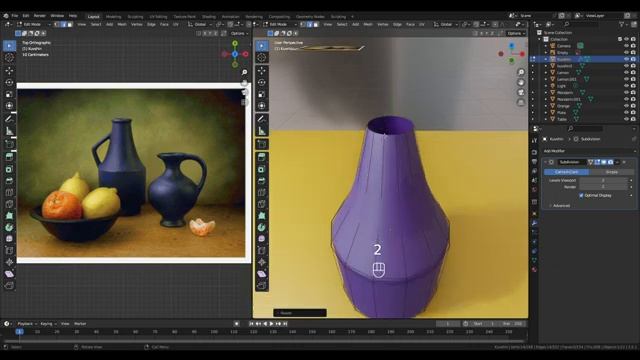Switch to UV Editing workspace tab
This screenshot has width=640, height=360.
158,17
